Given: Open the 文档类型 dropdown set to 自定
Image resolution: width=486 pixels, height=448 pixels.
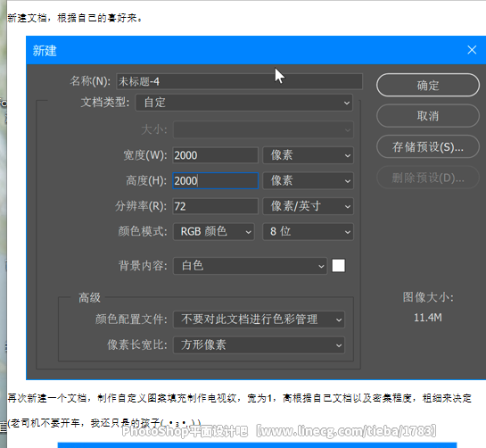Looking at the screenshot, I should (x=244, y=103).
